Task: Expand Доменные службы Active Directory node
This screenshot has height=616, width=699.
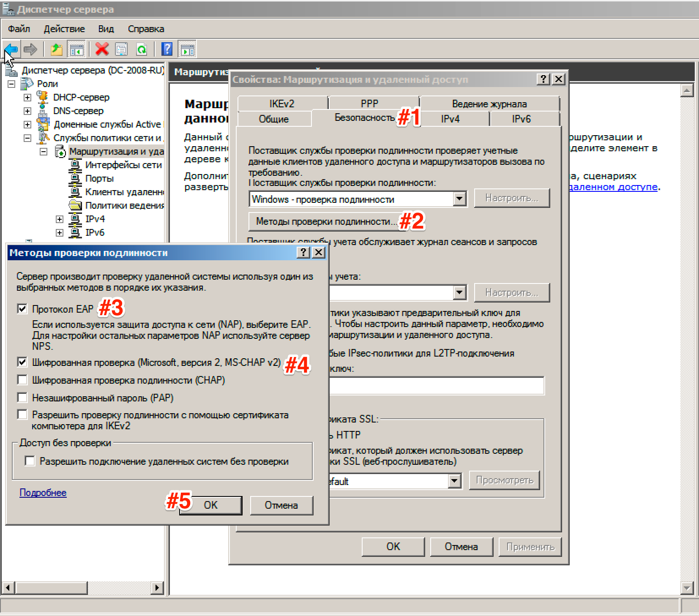Action: [x=27, y=125]
